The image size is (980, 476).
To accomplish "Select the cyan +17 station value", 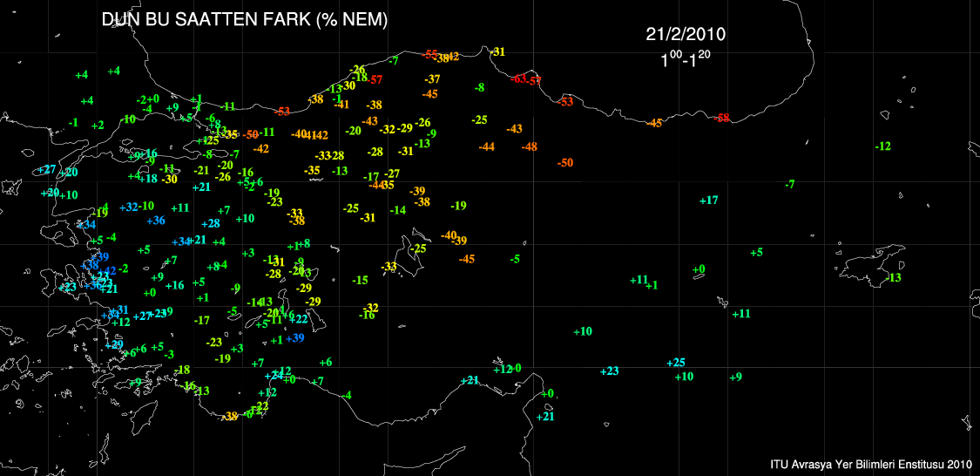I will 709,201.
